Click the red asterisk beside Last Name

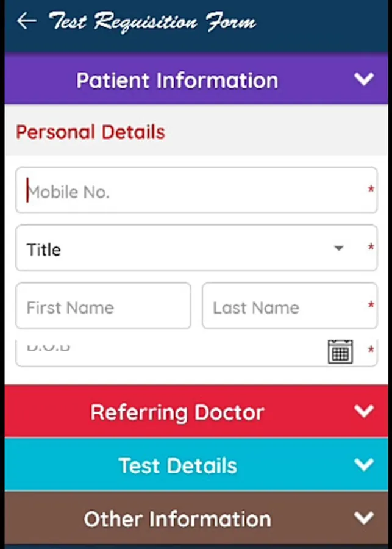[x=371, y=306]
